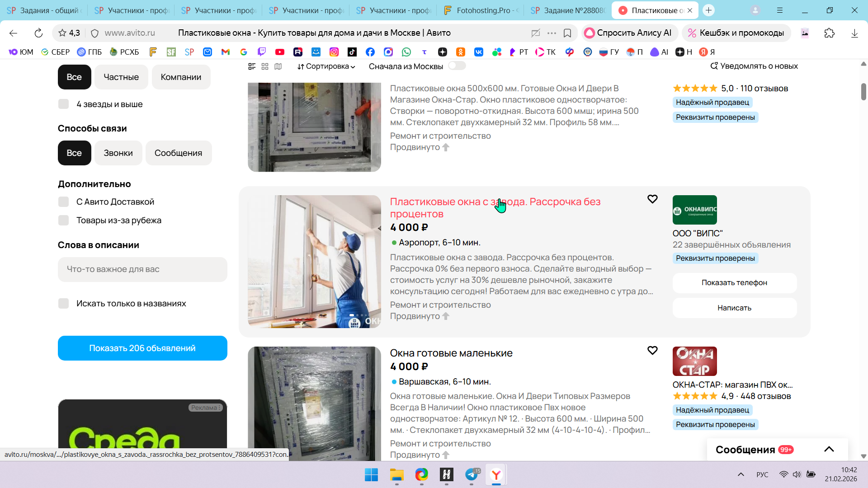The image size is (868, 488).
Task: Open map view icon
Action: 278,66
